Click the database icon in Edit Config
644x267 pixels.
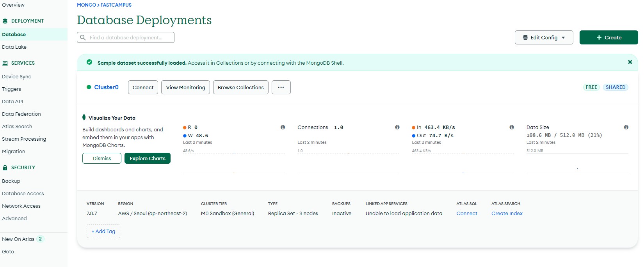tap(525, 38)
